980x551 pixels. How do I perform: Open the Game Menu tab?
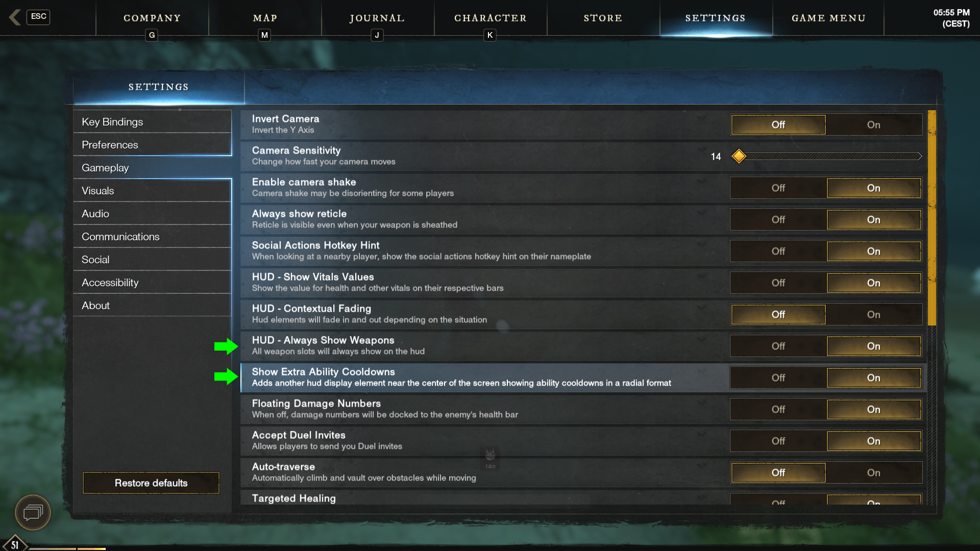point(828,18)
